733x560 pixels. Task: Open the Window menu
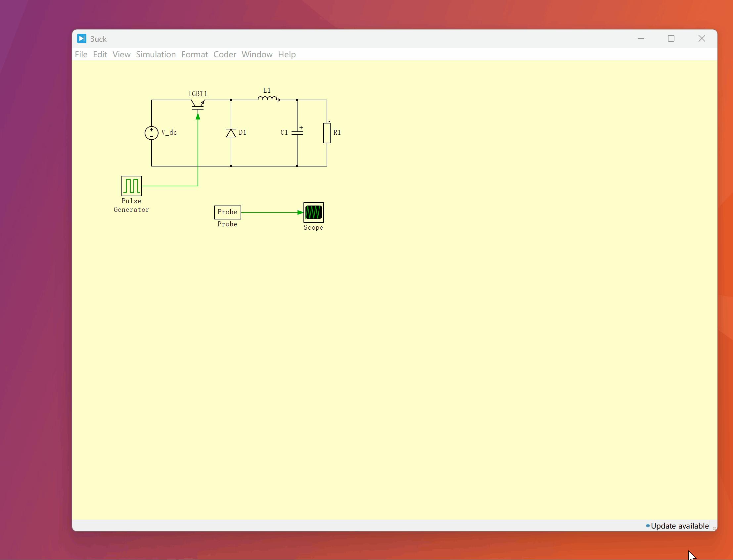(257, 54)
